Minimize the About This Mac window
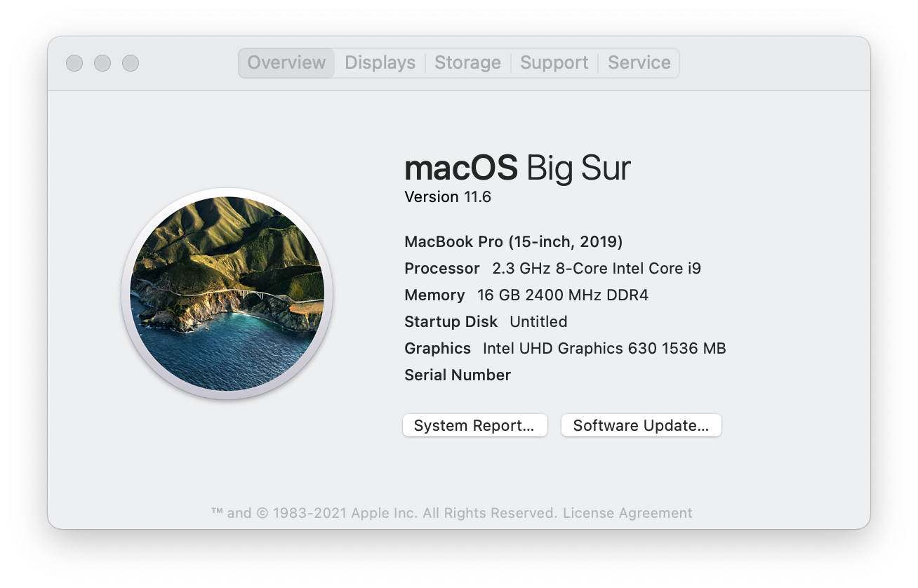The image size is (918, 588). tap(102, 63)
